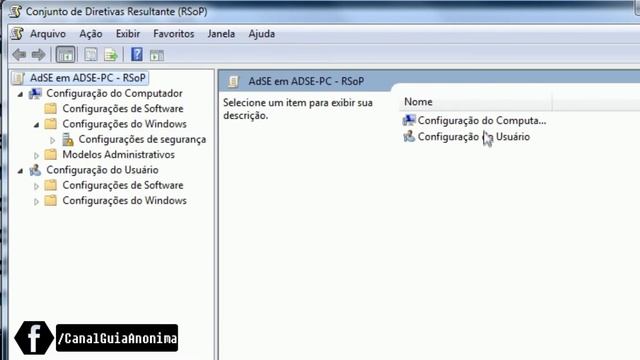
Task: Expand Configurações do Windows under Usuário
Action: click(x=36, y=202)
